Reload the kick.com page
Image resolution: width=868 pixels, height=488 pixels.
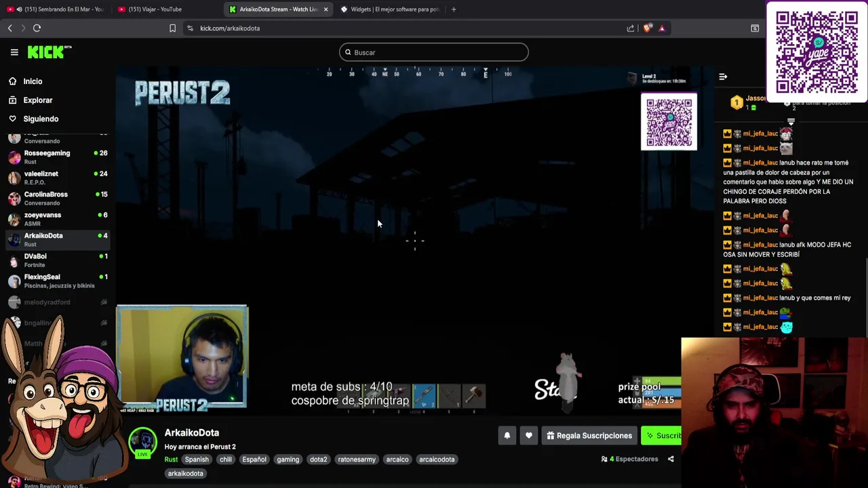pos(37,28)
